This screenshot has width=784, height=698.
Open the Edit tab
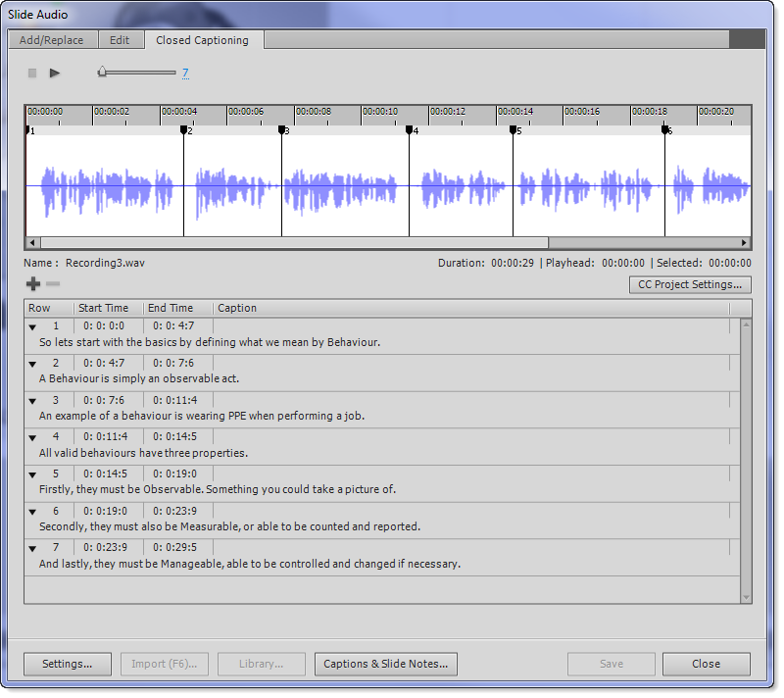click(x=121, y=40)
